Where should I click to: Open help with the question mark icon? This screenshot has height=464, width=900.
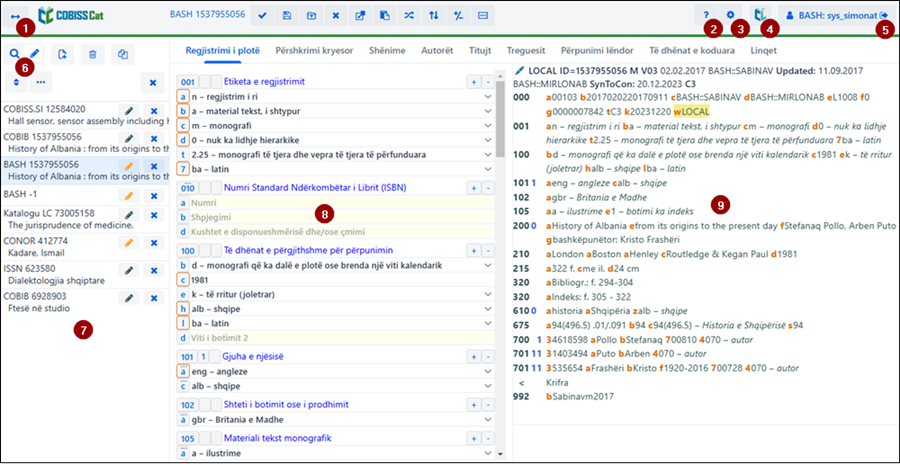[x=706, y=16]
